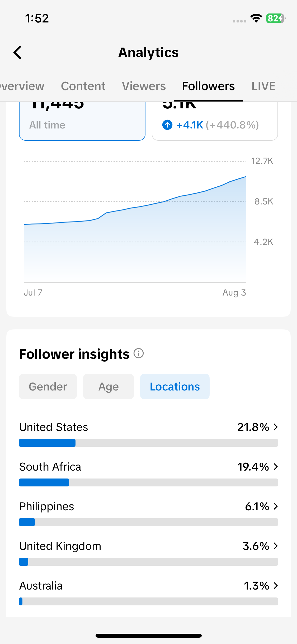The width and height of the screenshot is (297, 644).
Task: Tap the battery indicator icon
Action: tap(276, 19)
